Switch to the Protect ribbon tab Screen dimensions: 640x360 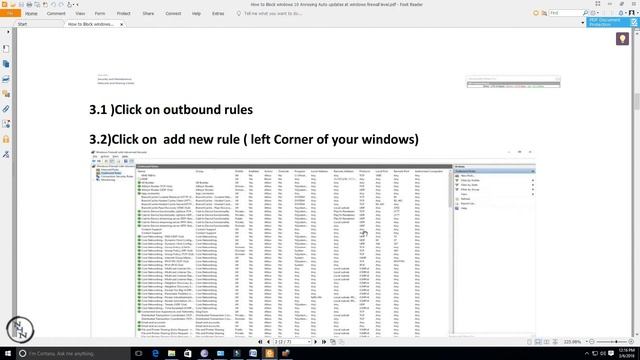pyautogui.click(x=123, y=13)
